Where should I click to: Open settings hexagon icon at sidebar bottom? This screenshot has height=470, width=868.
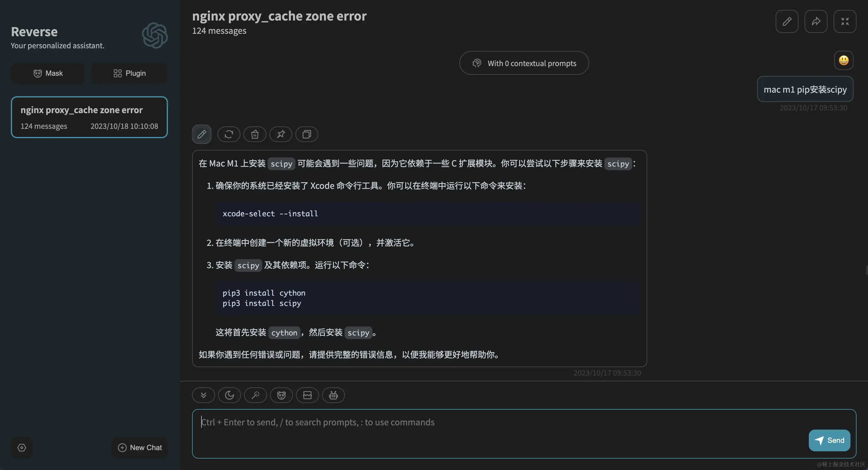click(x=22, y=447)
